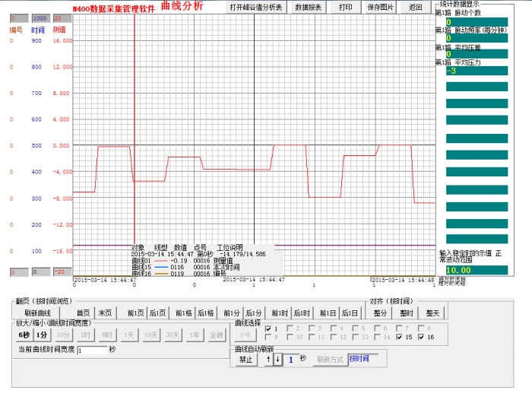This screenshot has height=419, width=532.
Task: Select the 1分 zoom width
Action: click(42, 335)
